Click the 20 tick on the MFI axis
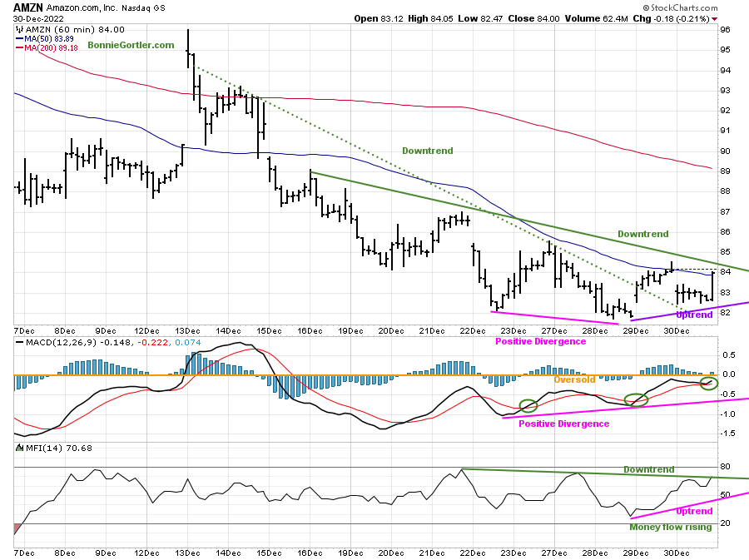Screen dimensions: 749x560 725,523
